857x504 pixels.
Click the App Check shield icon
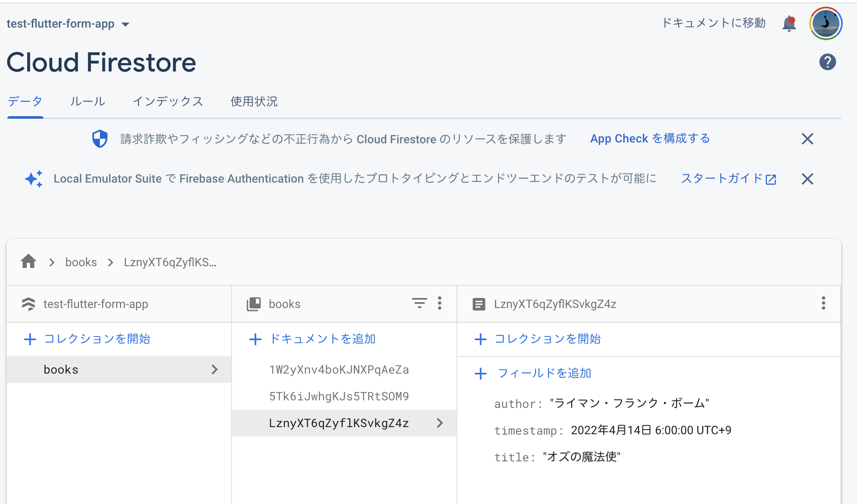100,139
